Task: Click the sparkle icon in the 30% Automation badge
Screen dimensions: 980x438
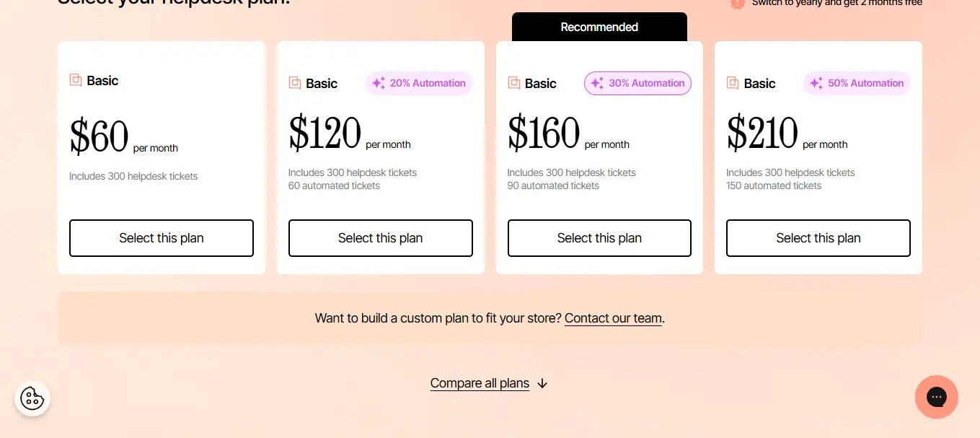Action: coord(597,83)
